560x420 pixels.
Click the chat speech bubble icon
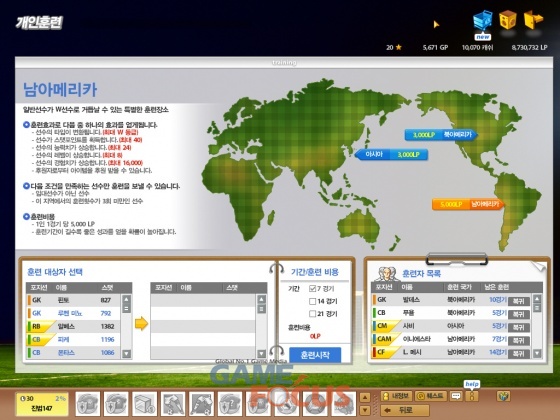click(x=456, y=396)
